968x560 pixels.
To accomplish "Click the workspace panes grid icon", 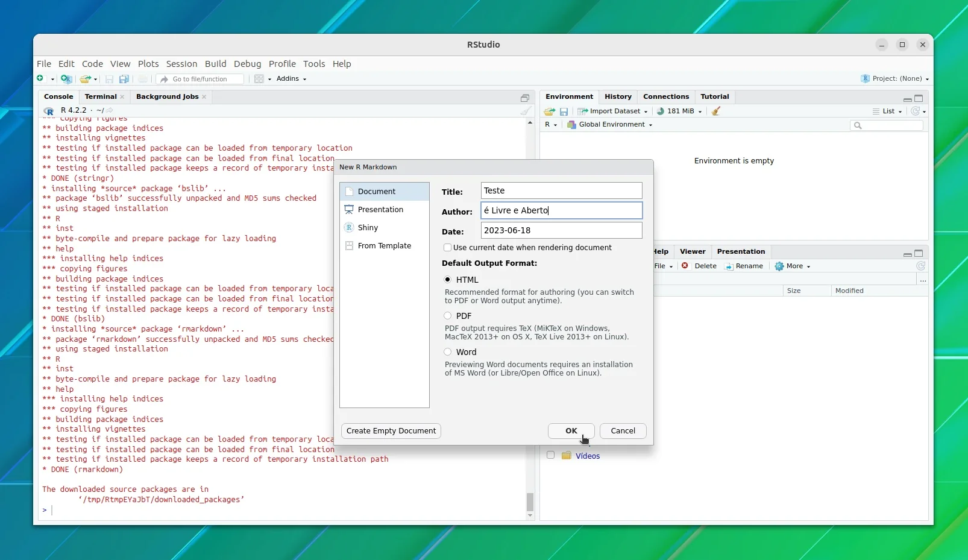I will [259, 79].
